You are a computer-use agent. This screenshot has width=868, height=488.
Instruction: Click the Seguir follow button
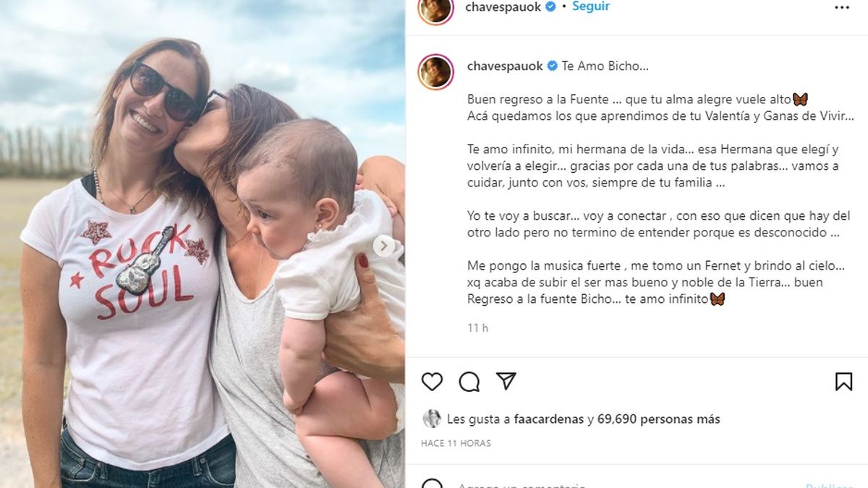[x=591, y=7]
